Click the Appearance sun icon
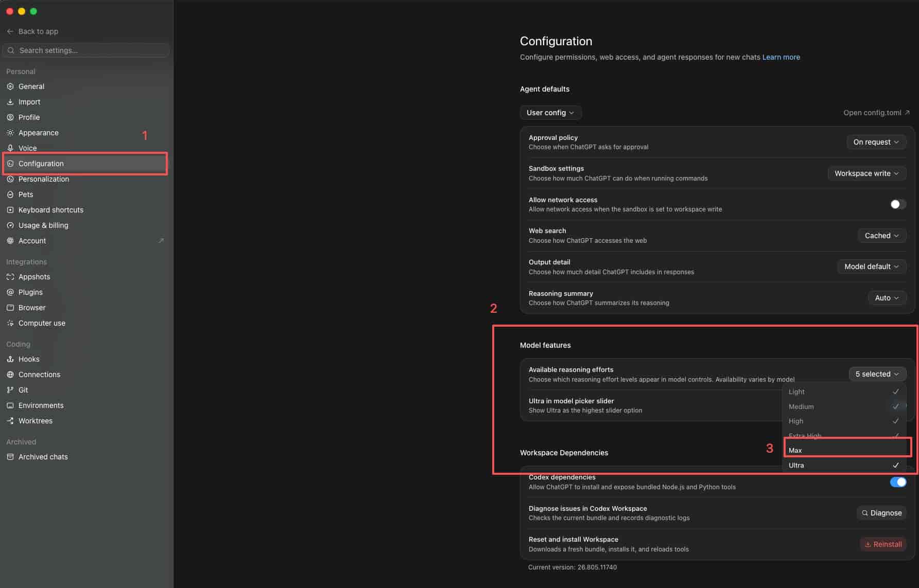Image resolution: width=919 pixels, height=588 pixels. click(10, 133)
